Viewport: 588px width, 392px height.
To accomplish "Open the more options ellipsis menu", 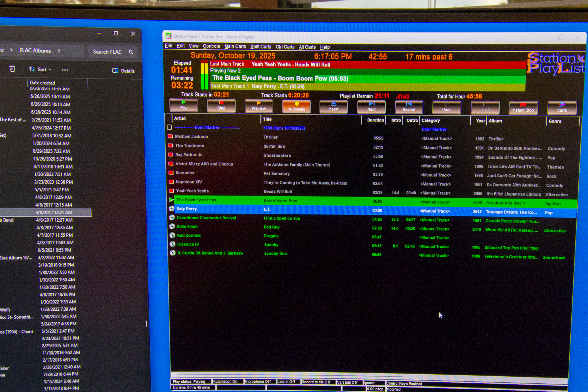I will click(x=65, y=70).
